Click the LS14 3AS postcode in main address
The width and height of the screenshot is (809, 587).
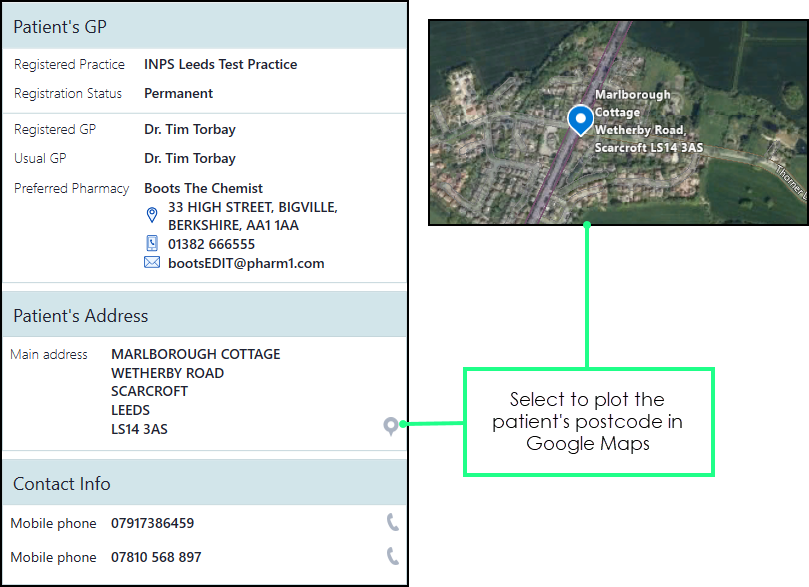click(x=139, y=429)
